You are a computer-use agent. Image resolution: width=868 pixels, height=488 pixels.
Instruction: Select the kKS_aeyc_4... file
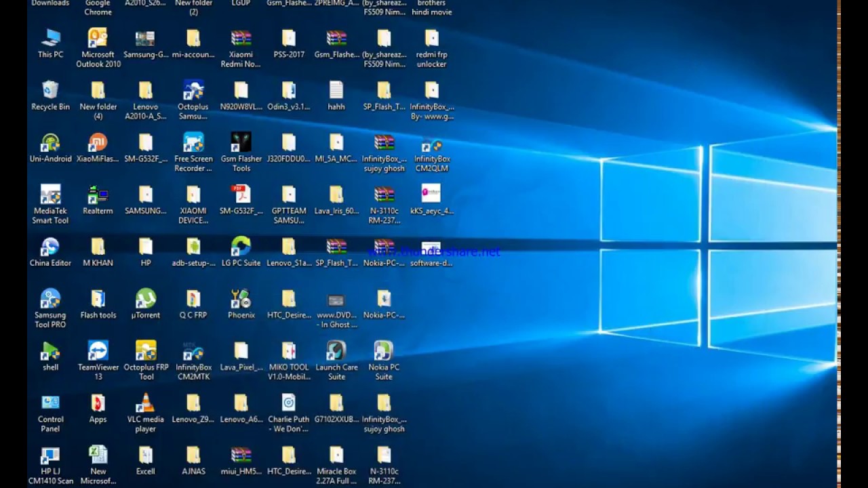tap(432, 200)
